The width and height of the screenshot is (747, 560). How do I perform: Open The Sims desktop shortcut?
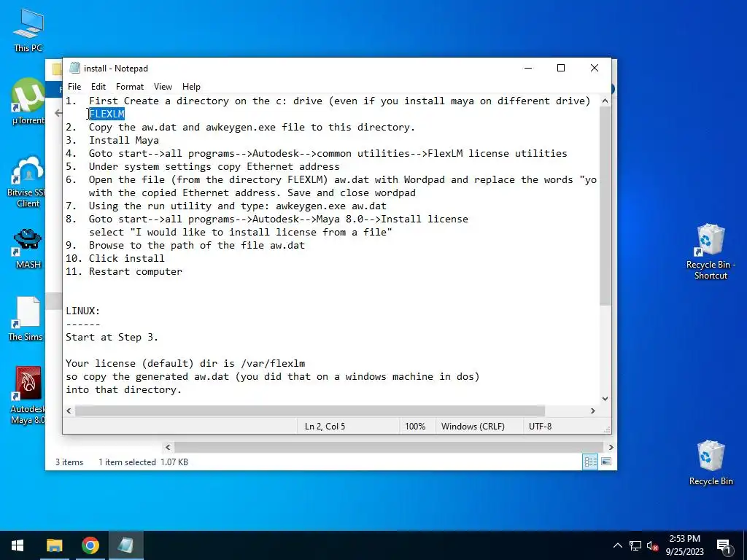point(26,319)
